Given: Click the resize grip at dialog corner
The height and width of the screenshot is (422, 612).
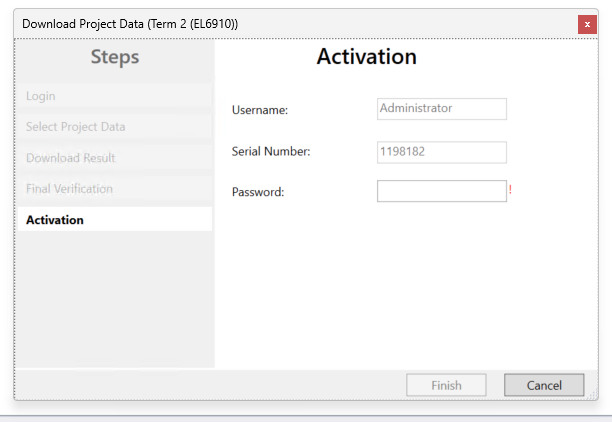Looking at the screenshot, I should click(x=592, y=394).
